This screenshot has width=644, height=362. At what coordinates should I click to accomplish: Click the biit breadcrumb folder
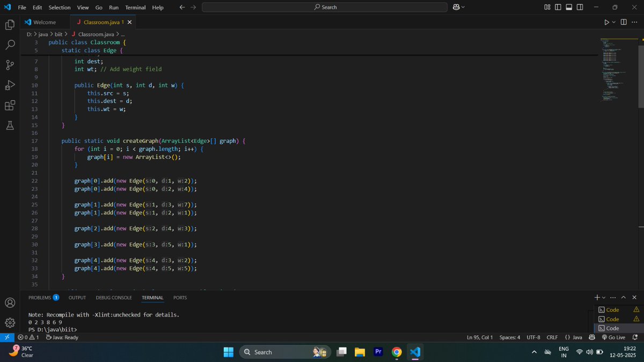[x=58, y=34]
